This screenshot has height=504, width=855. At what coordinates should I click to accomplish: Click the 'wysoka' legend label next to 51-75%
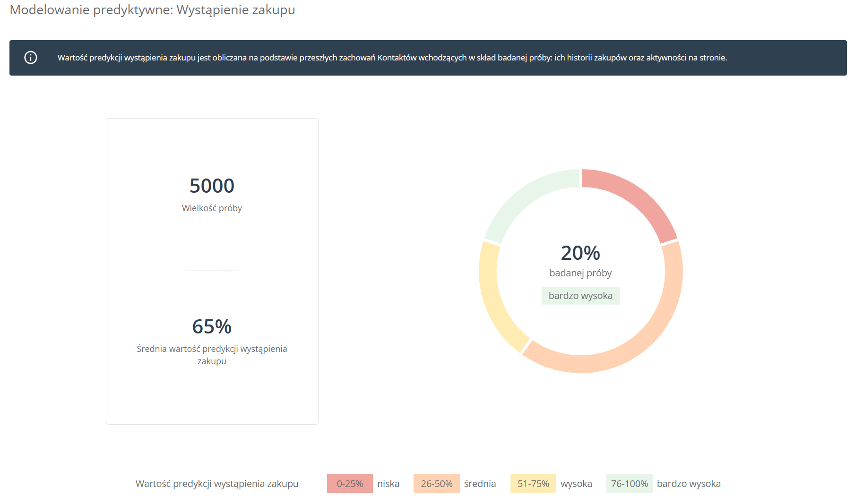(576, 484)
